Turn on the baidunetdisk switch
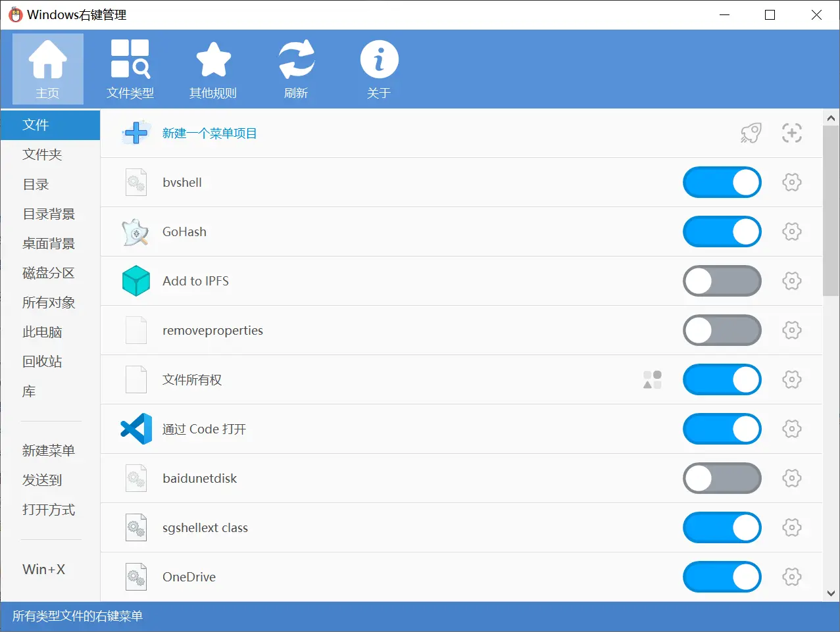This screenshot has width=840, height=632. click(x=722, y=478)
